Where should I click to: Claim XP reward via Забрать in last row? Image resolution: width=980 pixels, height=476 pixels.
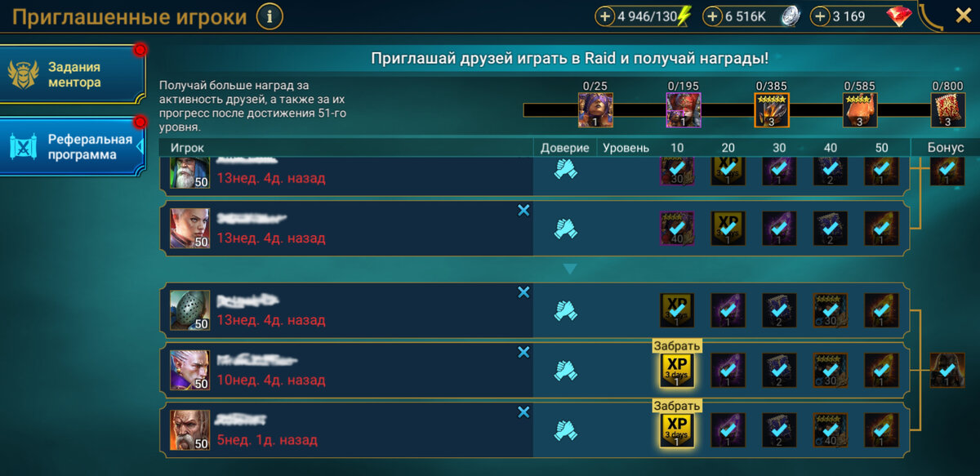(677, 405)
